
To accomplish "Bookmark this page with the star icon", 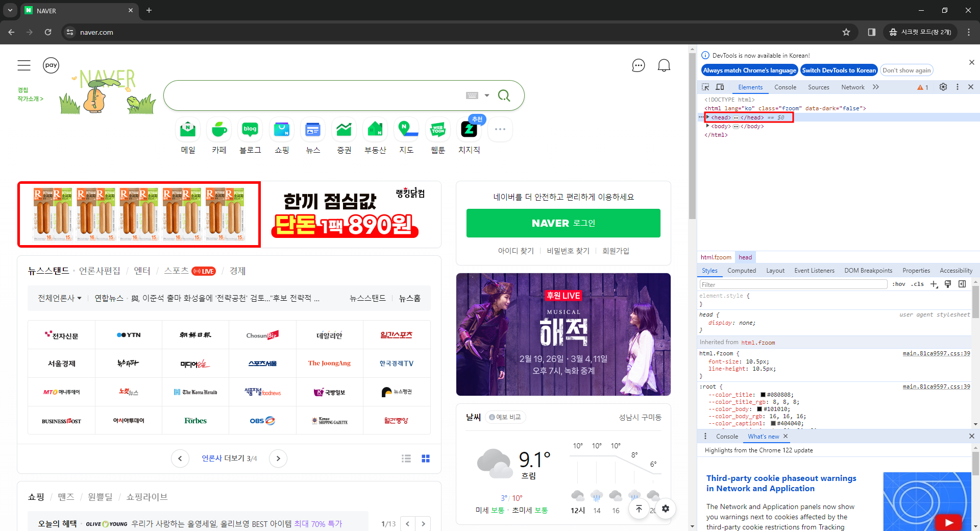I will (846, 32).
